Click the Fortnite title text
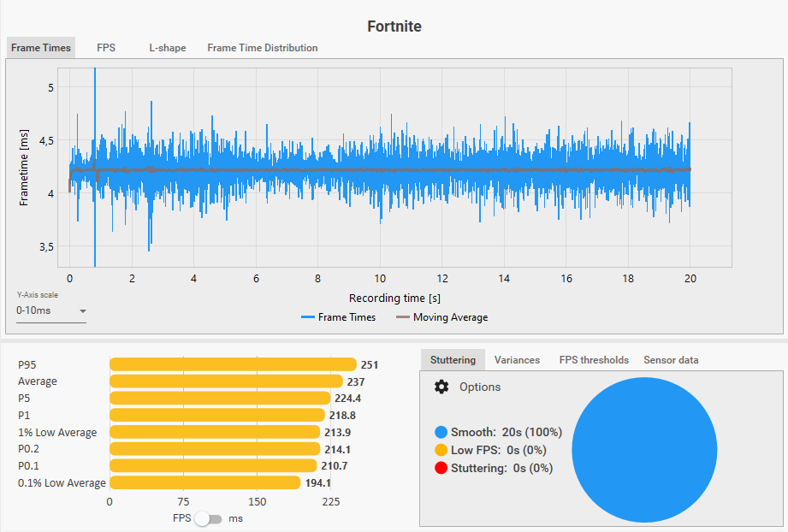The image size is (788, 532). (x=394, y=27)
